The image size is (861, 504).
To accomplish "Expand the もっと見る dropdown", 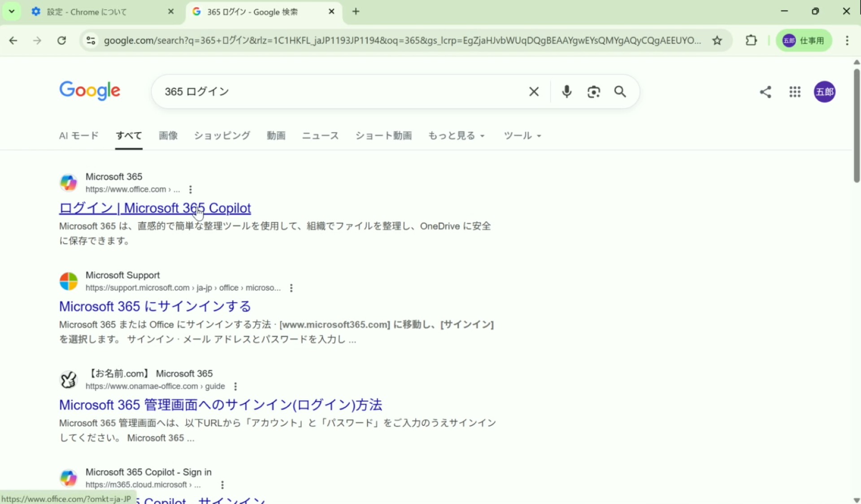I will pyautogui.click(x=456, y=135).
